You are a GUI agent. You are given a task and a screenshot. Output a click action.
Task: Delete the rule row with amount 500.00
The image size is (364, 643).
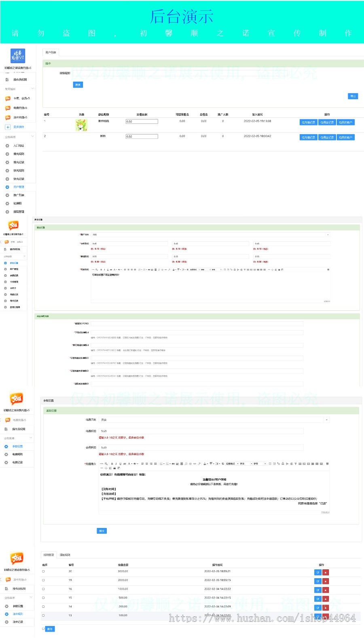coord(326,599)
